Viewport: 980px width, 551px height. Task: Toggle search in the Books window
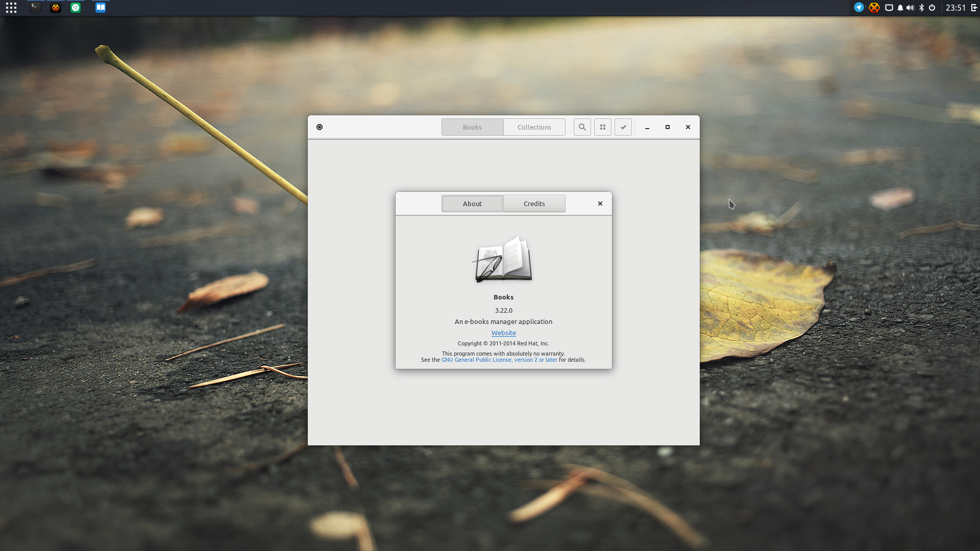tap(582, 127)
